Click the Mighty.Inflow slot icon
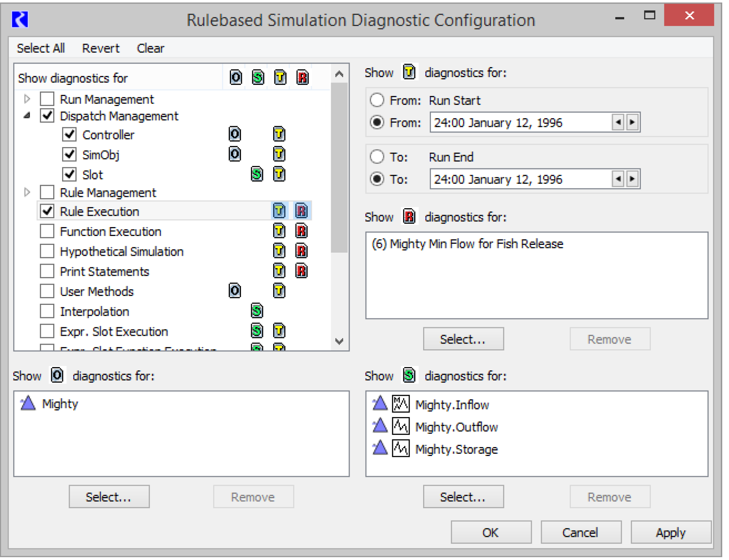Image resolution: width=729 pixels, height=560 pixels. tap(401, 404)
